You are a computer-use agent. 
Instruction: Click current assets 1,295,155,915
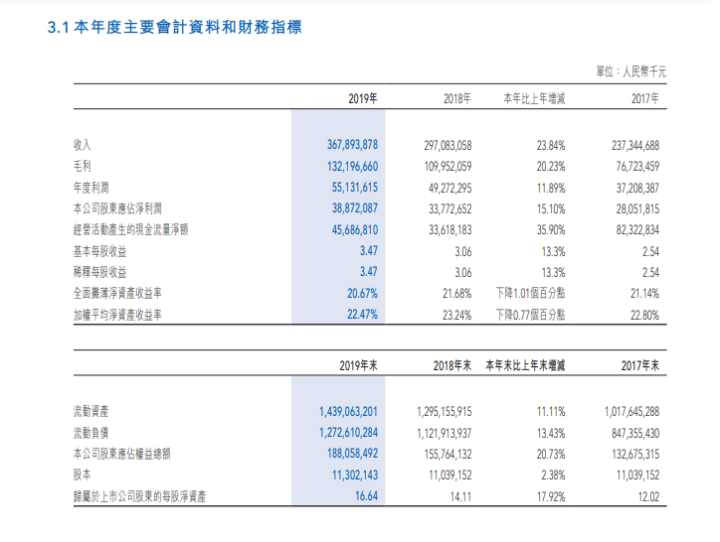444,412
